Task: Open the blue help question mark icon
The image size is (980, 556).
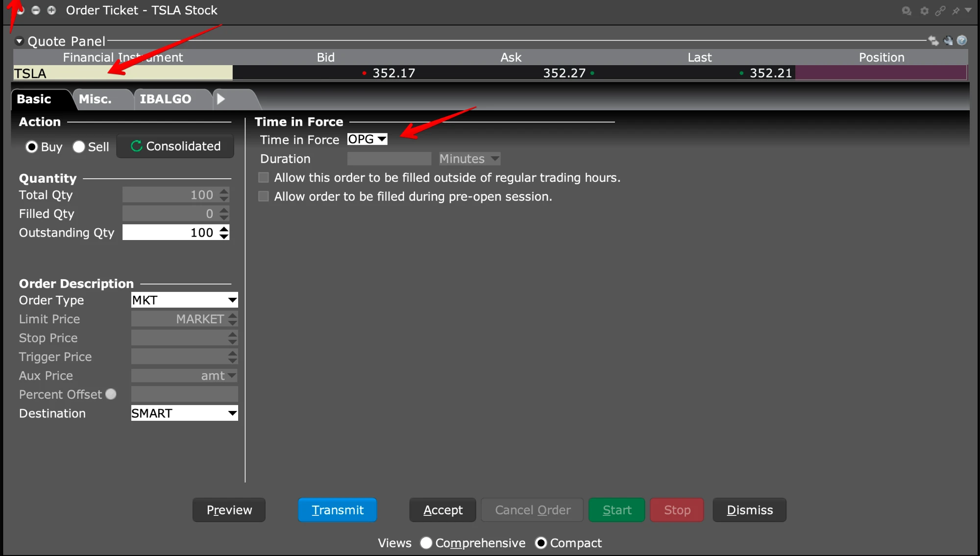Action: pyautogui.click(x=962, y=41)
